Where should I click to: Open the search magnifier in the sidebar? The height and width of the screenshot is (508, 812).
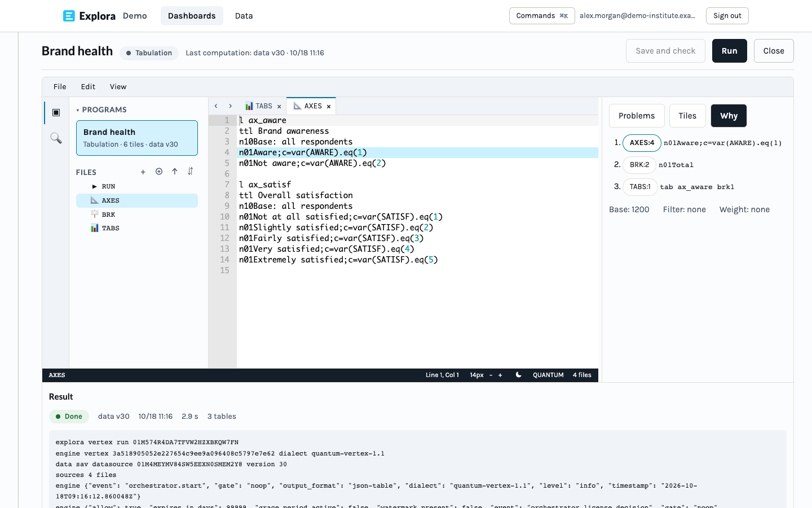click(56, 138)
